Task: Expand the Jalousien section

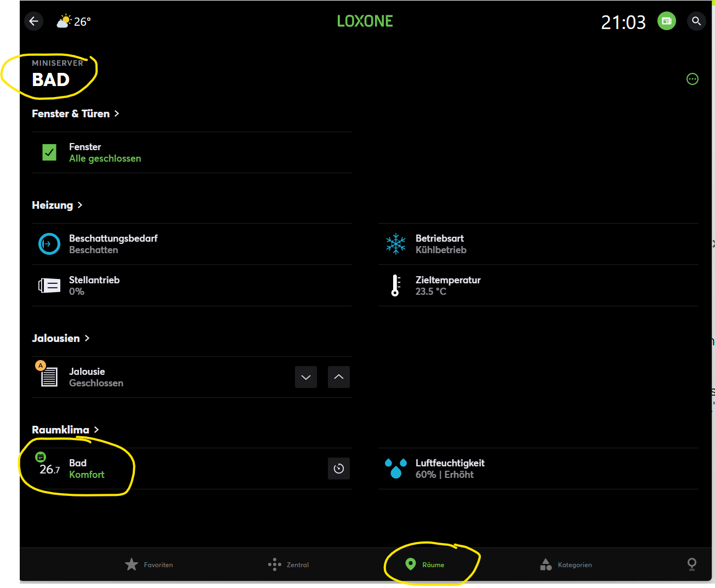Action: (60, 338)
